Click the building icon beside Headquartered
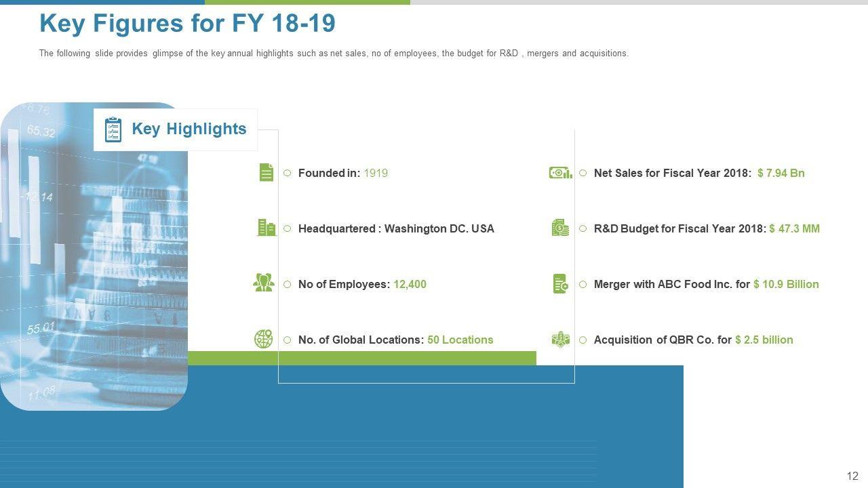The image size is (868, 488). coord(267,228)
